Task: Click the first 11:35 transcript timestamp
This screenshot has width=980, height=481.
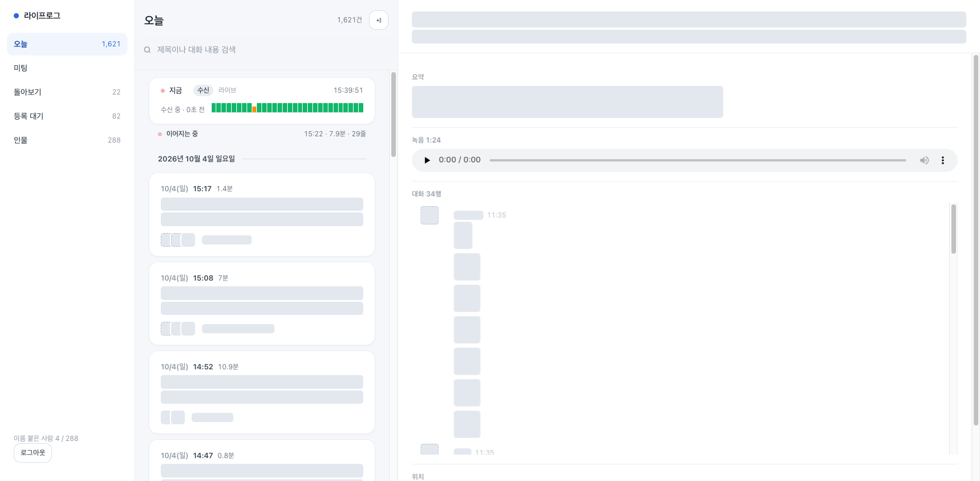Action: (x=497, y=215)
